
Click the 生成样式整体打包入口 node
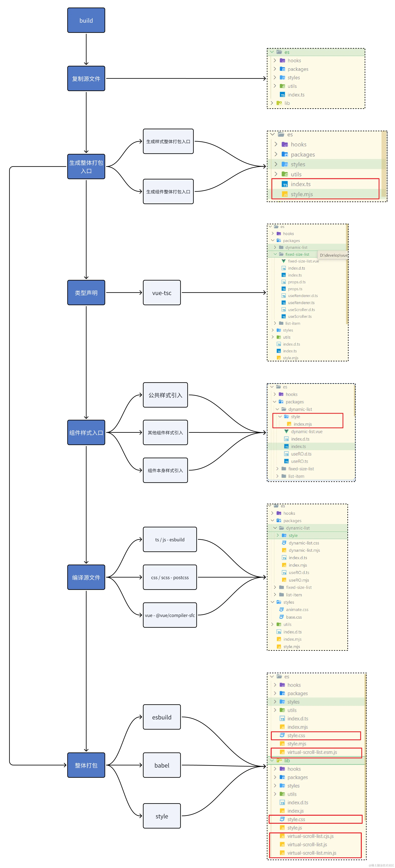coord(168,142)
